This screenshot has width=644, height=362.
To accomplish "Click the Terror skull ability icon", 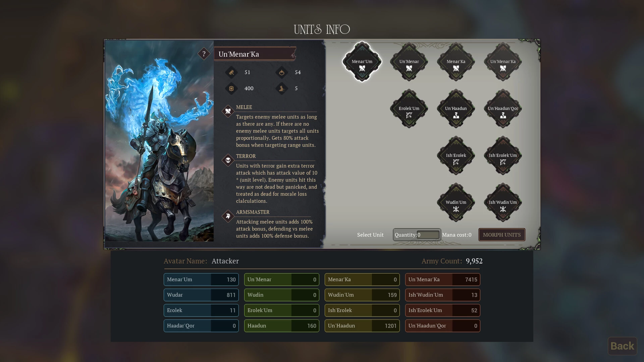I will (228, 160).
